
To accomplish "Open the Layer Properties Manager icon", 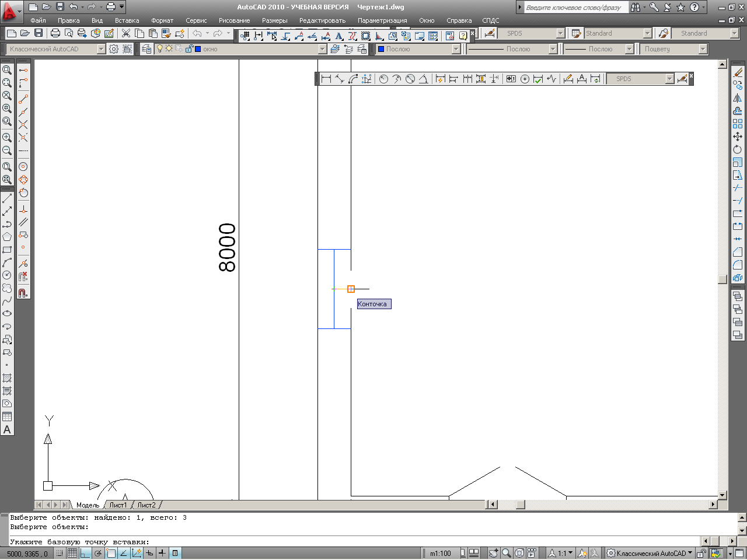I will 146,49.
